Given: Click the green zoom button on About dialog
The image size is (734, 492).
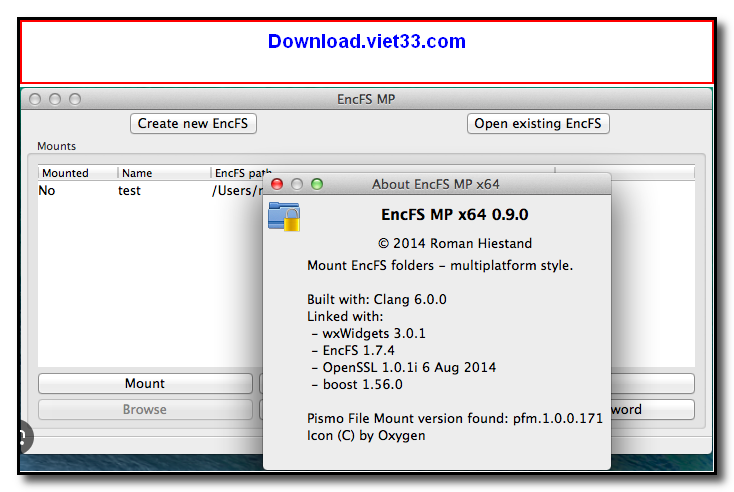Looking at the screenshot, I should (317, 184).
